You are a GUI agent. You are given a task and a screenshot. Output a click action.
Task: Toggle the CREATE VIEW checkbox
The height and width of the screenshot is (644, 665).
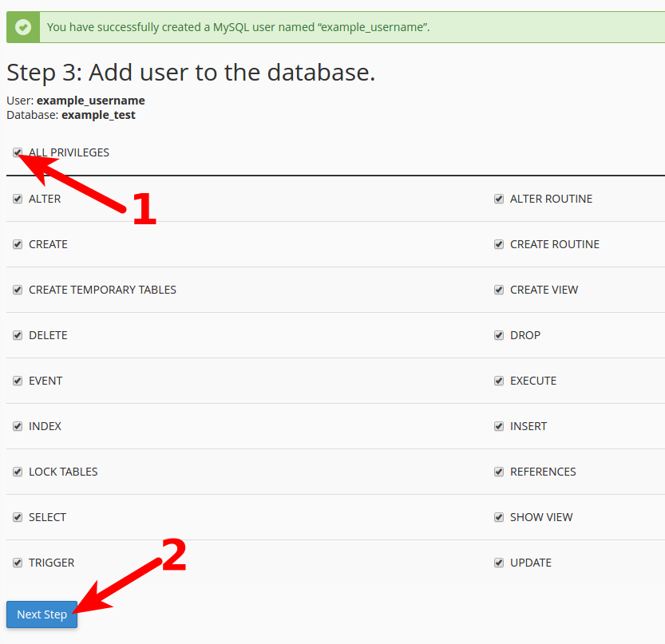[499, 290]
